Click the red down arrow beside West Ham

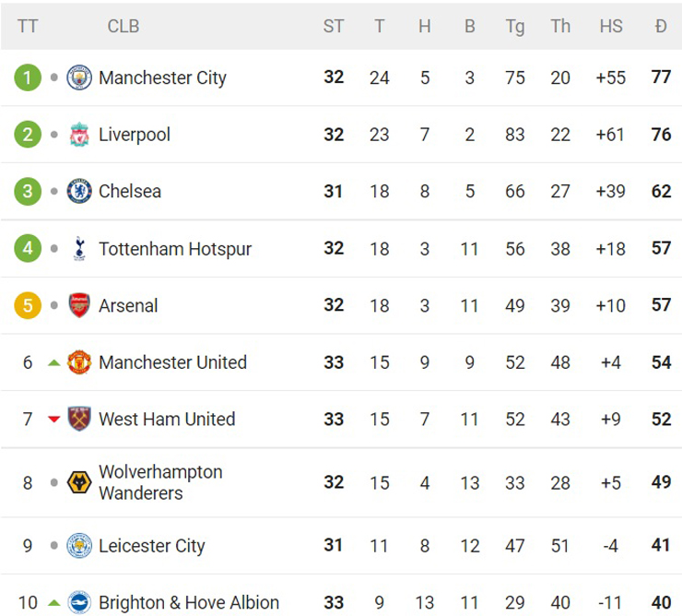[54, 420]
